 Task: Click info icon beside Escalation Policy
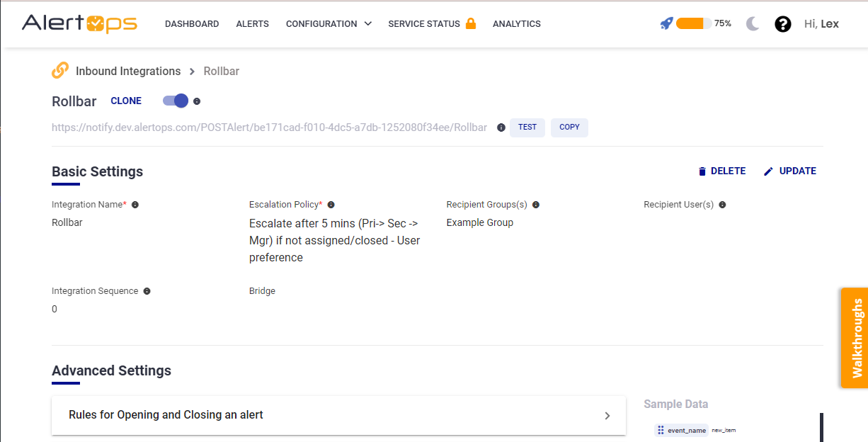331,205
